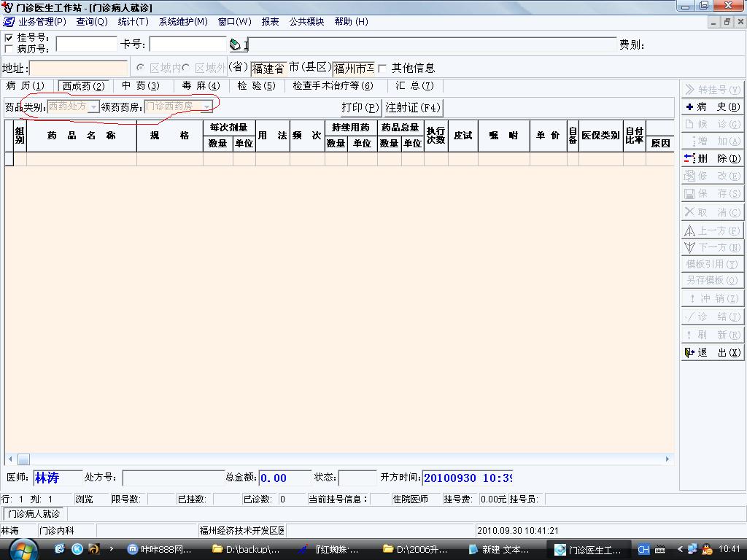This screenshot has height=560, width=747.
Task: Click the QQ penguin tray icon
Action: point(708,549)
